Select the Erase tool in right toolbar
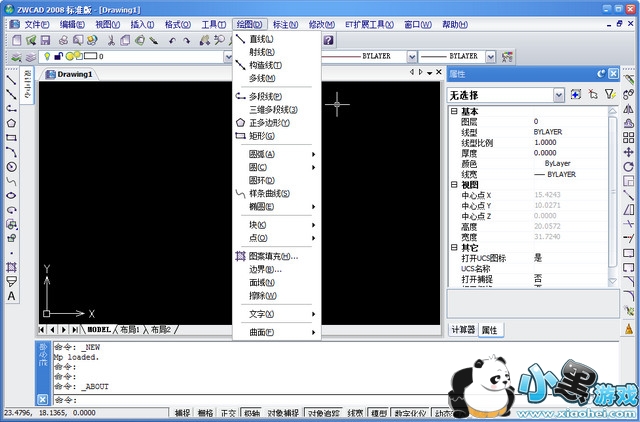This screenshot has height=422, width=640. click(x=629, y=79)
